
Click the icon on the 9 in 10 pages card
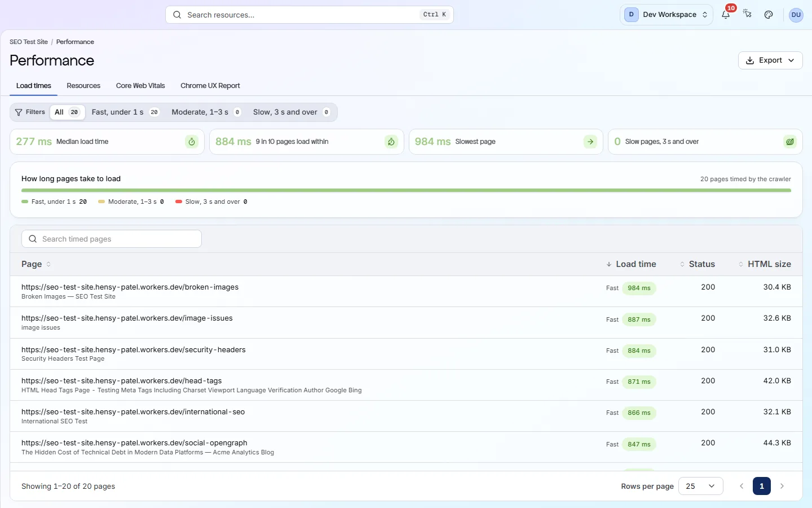coord(391,142)
